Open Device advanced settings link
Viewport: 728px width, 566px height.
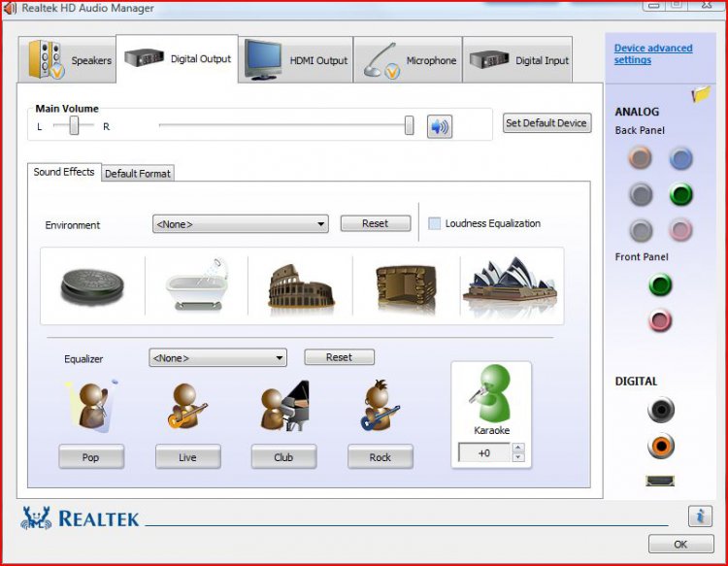(x=653, y=53)
